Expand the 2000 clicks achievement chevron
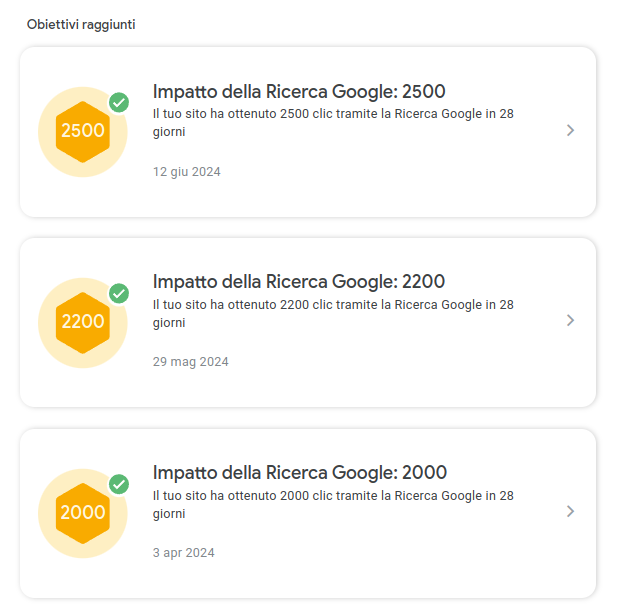Viewport: 620px width, 605px height. [570, 511]
